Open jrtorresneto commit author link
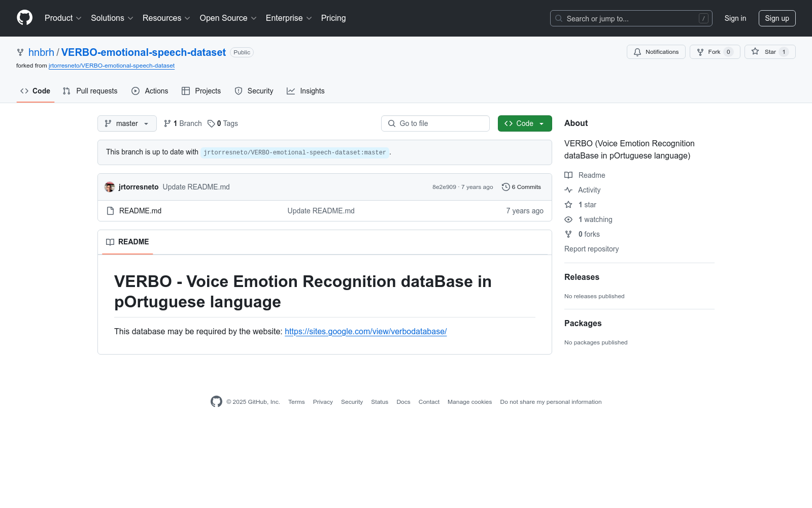 139,187
